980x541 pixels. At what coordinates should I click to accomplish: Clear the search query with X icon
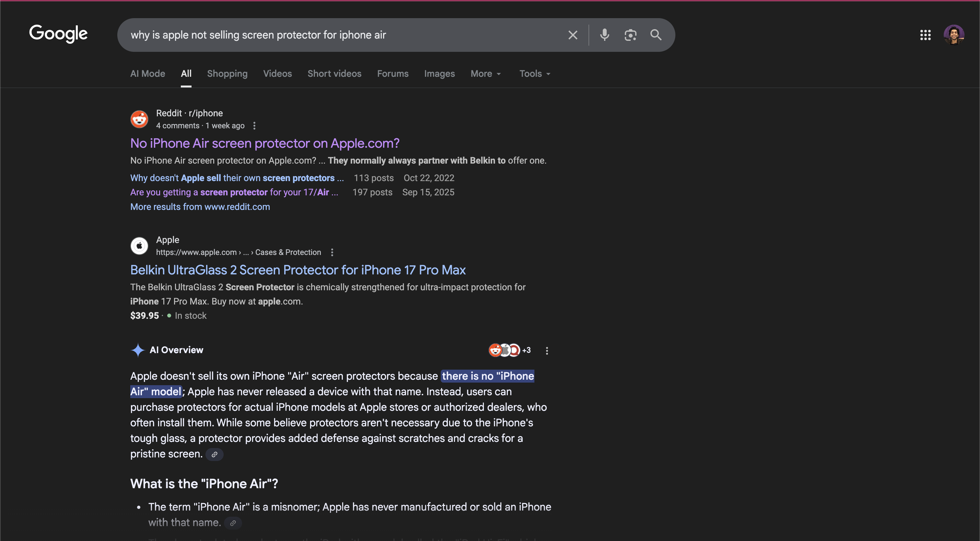[573, 35]
